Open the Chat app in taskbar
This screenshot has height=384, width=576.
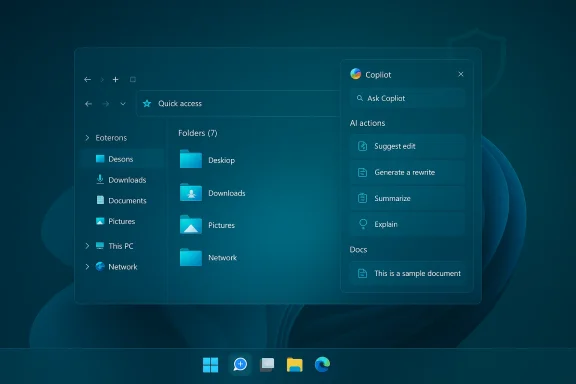240,365
